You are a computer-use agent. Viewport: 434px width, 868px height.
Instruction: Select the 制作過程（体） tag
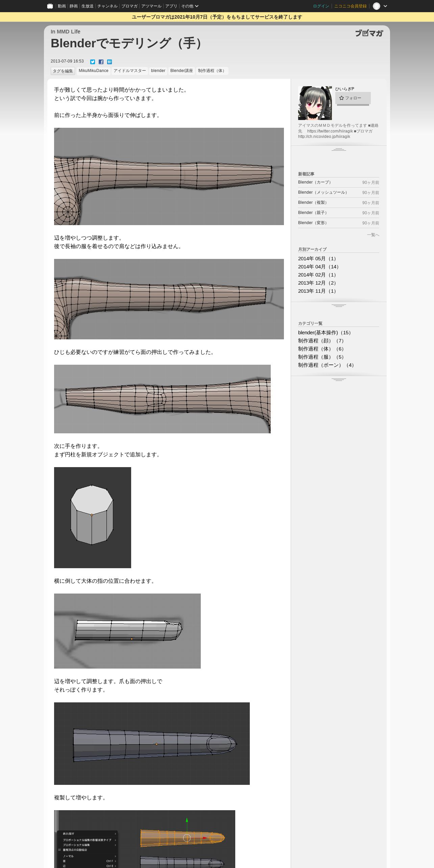[212, 71]
